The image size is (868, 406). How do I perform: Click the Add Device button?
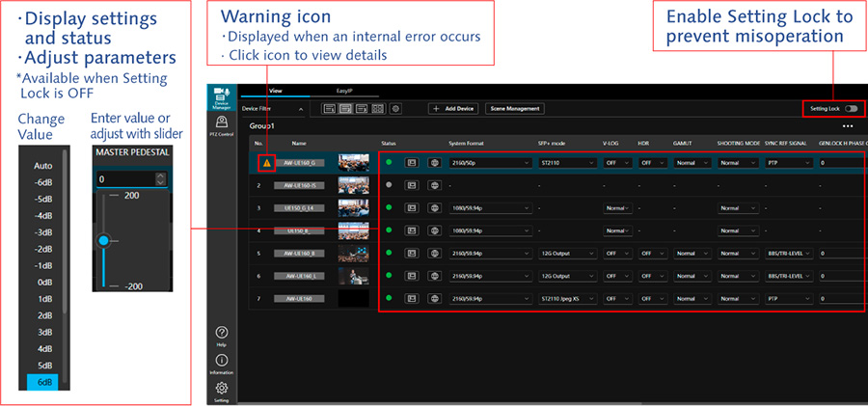(453, 109)
